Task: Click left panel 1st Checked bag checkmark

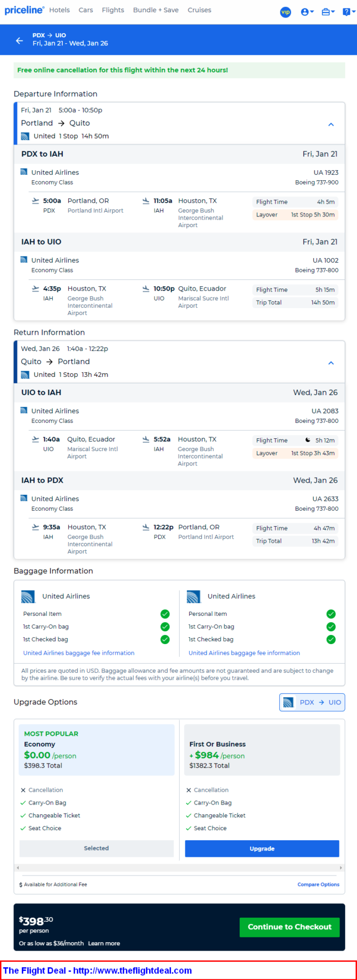Action: (x=165, y=639)
